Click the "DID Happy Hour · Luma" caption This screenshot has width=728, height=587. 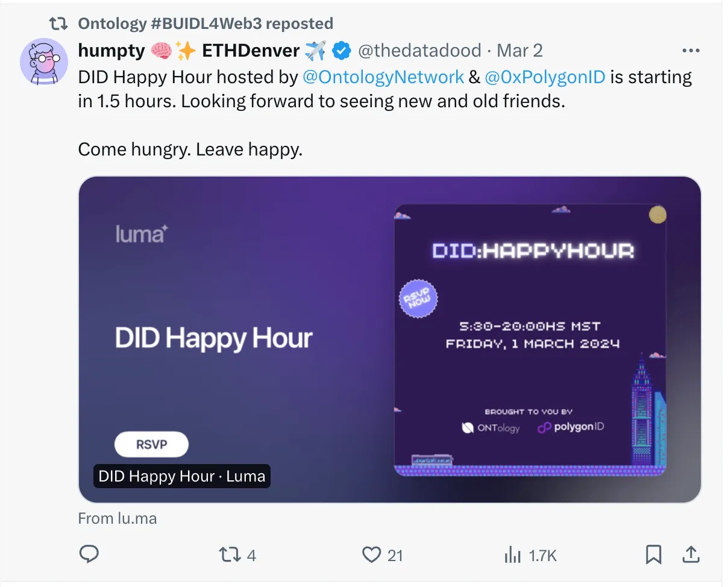(x=181, y=476)
